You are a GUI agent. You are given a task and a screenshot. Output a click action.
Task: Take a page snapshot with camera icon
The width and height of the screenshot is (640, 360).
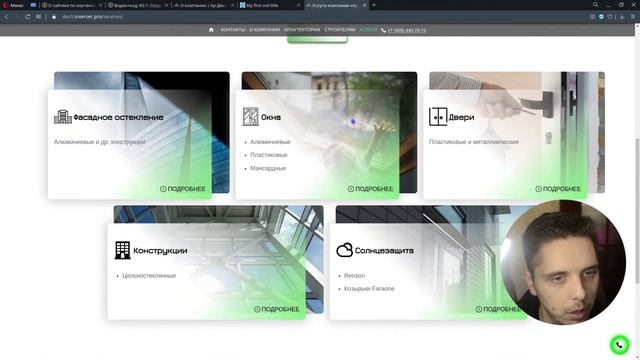[592, 17]
